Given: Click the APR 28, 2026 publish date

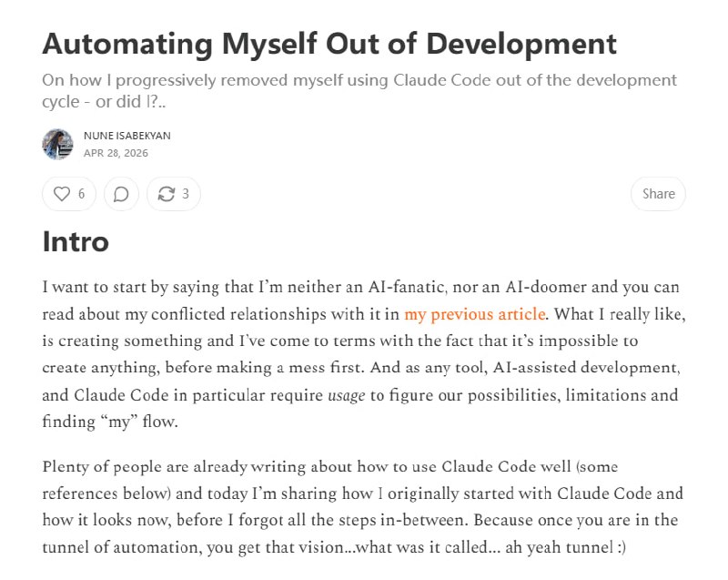Looking at the screenshot, I should click(116, 153).
